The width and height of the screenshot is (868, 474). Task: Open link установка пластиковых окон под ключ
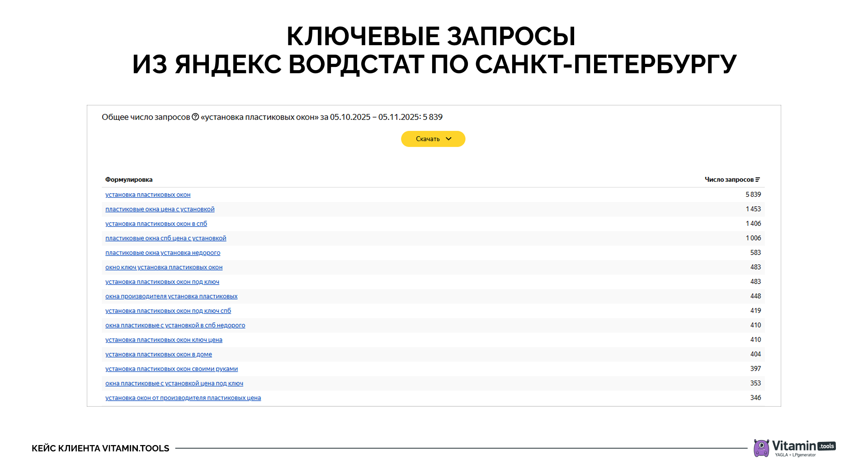click(x=162, y=282)
